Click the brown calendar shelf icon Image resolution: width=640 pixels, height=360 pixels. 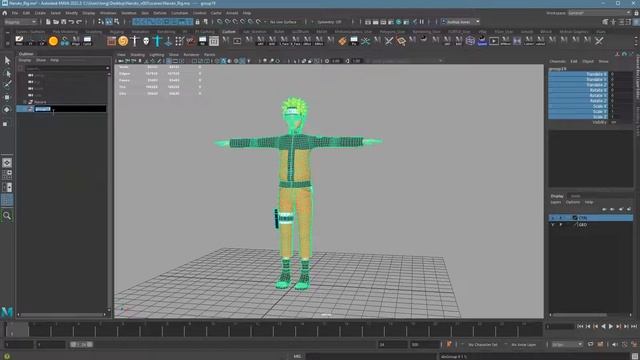coord(111,41)
